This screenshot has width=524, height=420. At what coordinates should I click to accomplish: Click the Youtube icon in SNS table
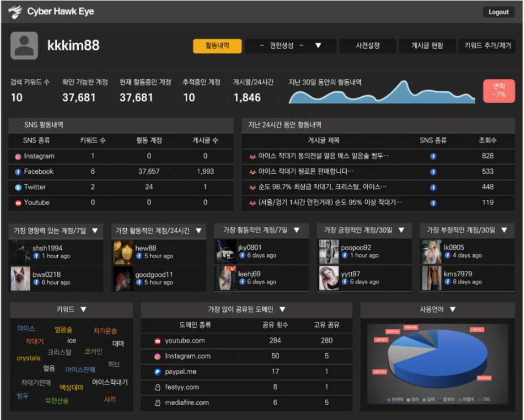pyautogui.click(x=18, y=203)
